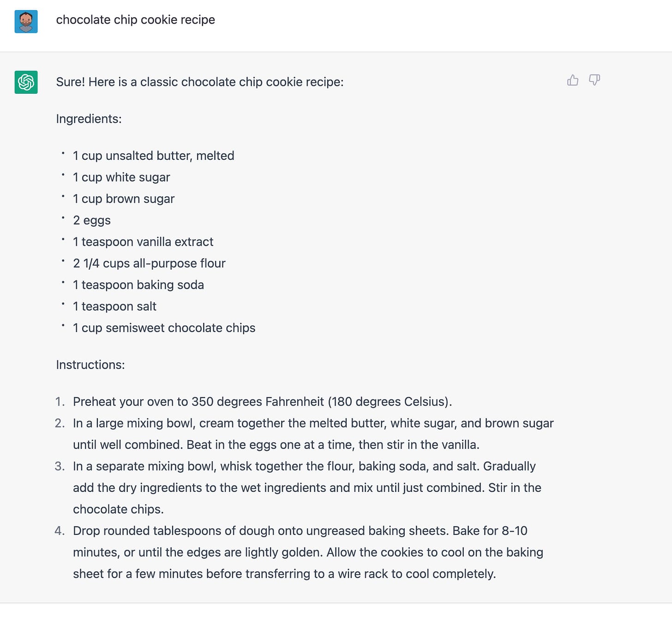
Task: Click the "2 1/4 cups all-purpose flour" item
Action: point(149,263)
